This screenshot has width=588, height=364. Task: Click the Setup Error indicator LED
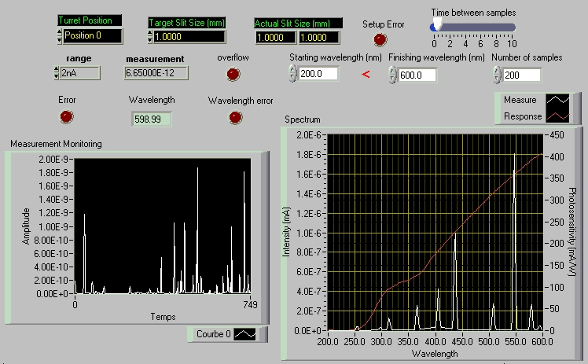point(380,40)
